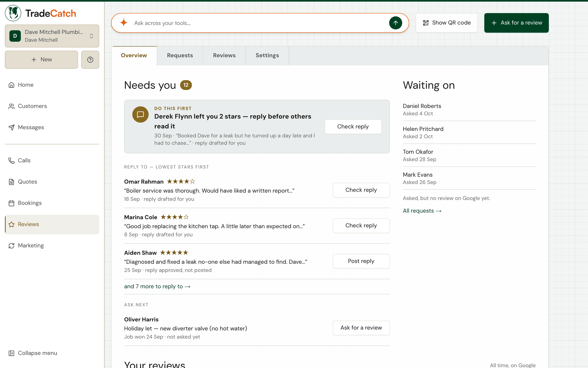This screenshot has width=588, height=368.
Task: Go to Customers in sidebar
Action: 52,106
